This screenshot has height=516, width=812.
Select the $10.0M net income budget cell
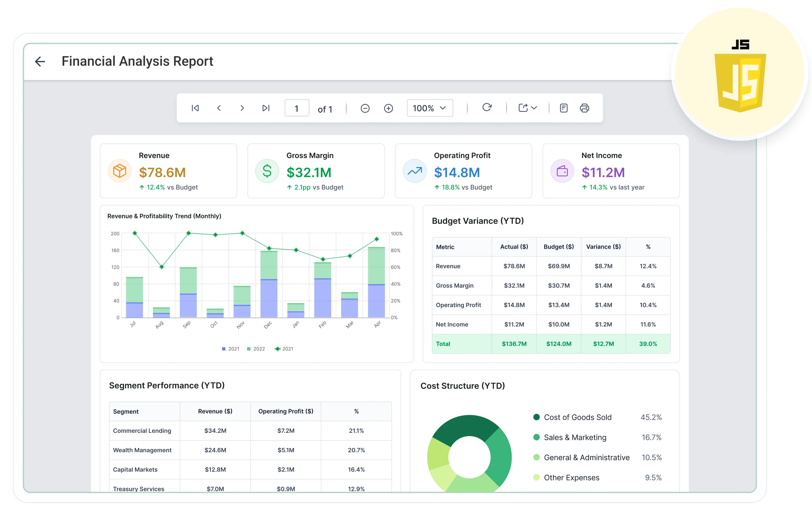click(558, 324)
